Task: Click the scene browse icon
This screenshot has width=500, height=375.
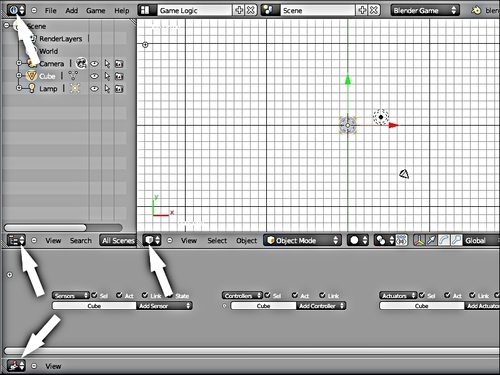Action: click(x=269, y=10)
